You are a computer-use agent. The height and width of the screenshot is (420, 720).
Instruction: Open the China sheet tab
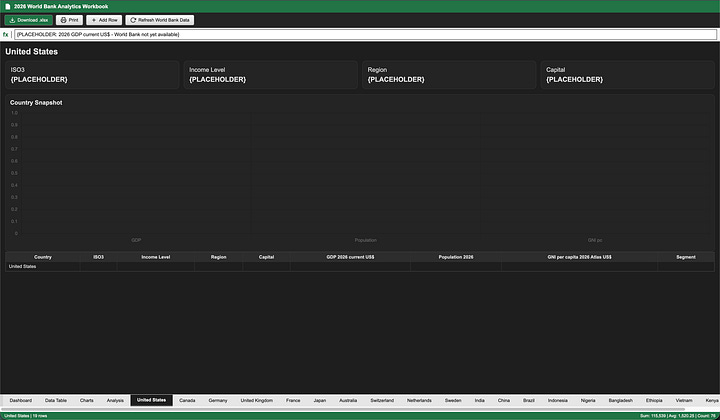(504, 400)
